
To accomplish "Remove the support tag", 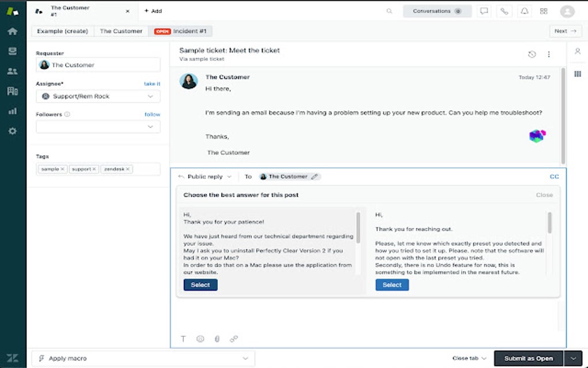I will pos(94,169).
